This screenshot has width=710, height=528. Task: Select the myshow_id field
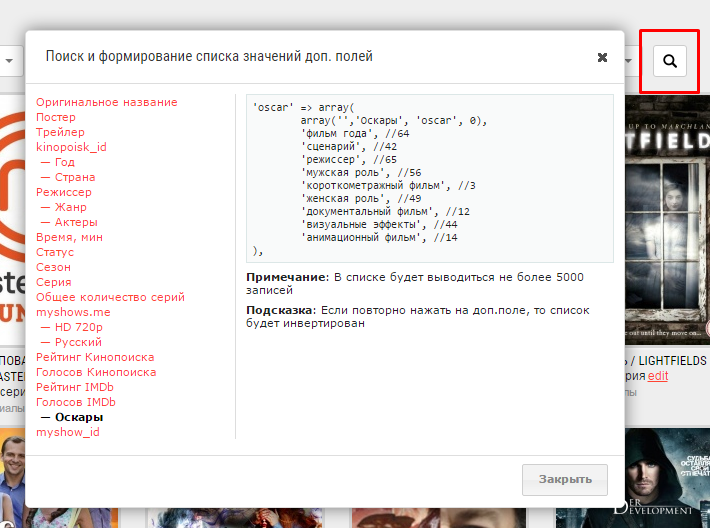click(x=67, y=432)
